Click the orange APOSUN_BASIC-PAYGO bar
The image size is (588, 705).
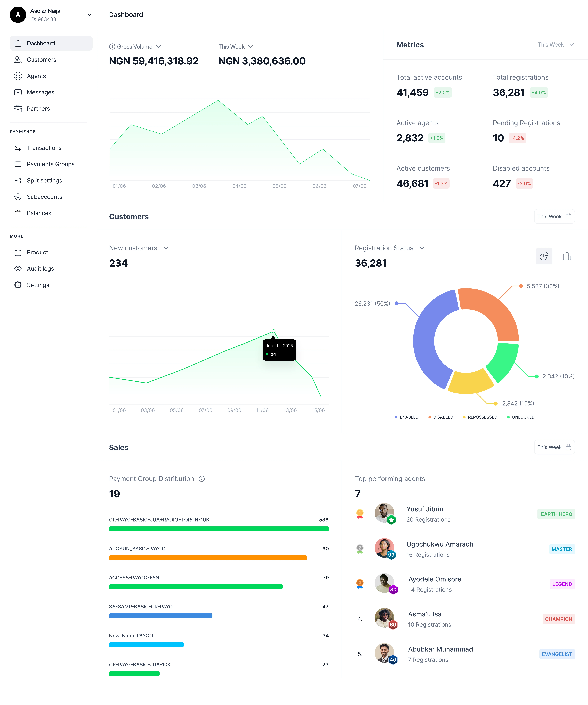208,558
